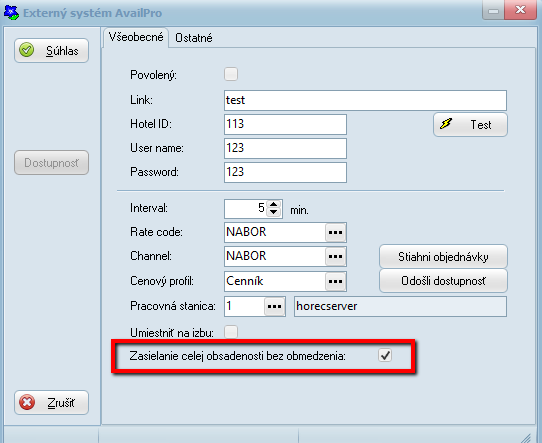542x443 pixels.
Task: Open the Ostatné tab
Action: pos(194,38)
